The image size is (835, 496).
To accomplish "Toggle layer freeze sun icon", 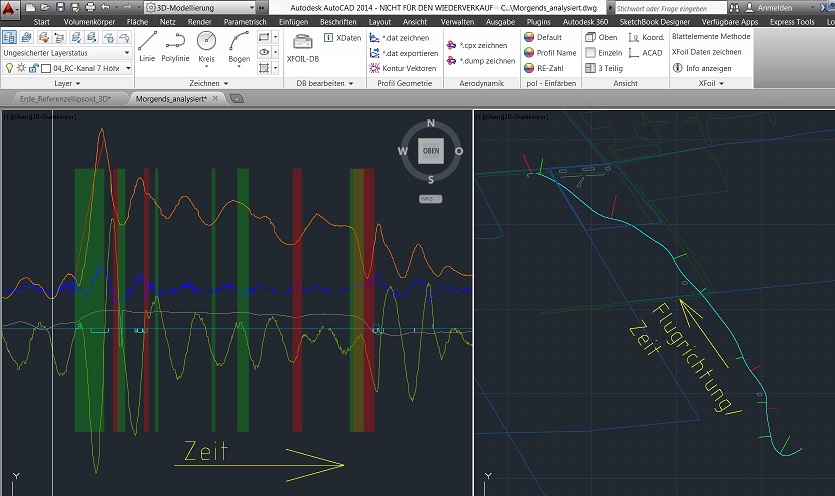I will 21,68.
